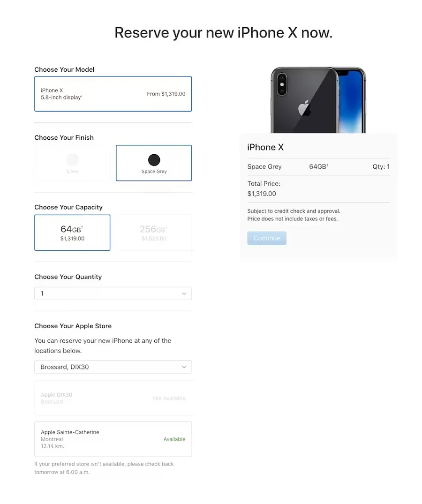
Task: Open the Brossard, DIX30 store dropdown
Action: [113, 367]
